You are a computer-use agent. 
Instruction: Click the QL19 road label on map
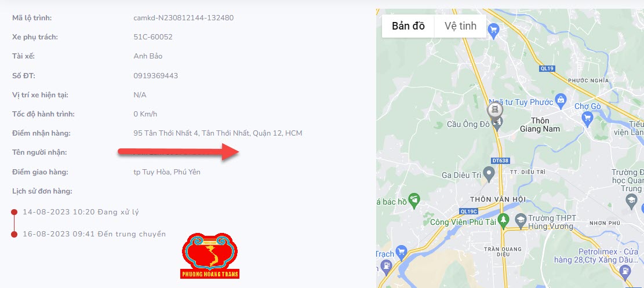tap(545, 68)
